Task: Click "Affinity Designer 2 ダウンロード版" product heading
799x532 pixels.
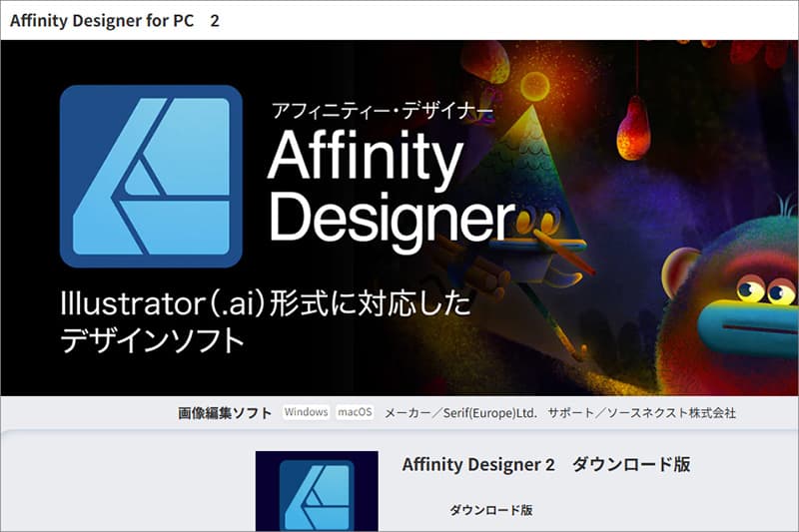Action: [x=546, y=464]
